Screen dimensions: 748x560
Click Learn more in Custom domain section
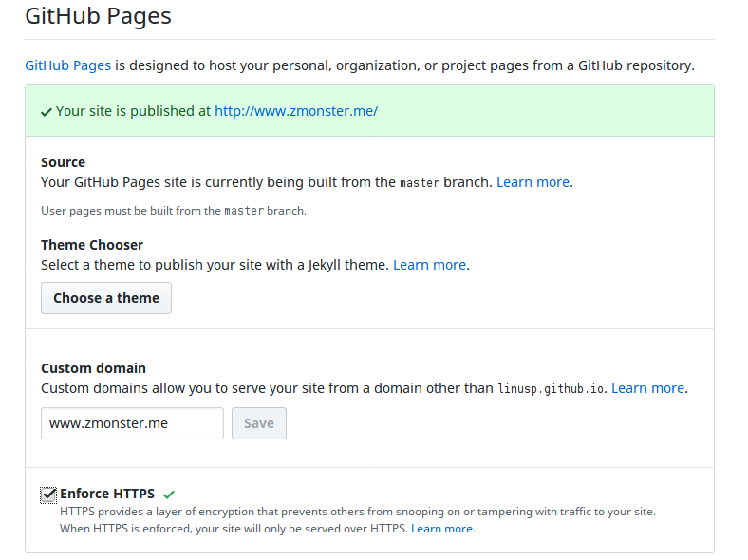tap(647, 388)
